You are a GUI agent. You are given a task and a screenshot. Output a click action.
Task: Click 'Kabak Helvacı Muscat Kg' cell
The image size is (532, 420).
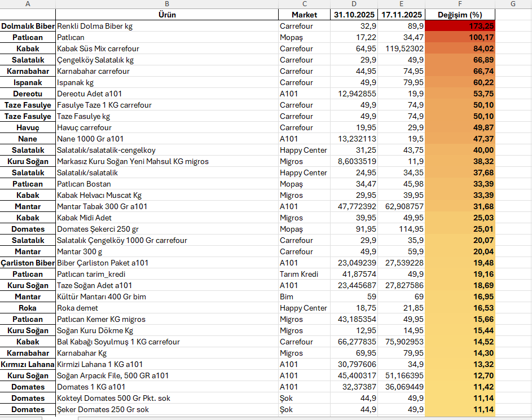[x=167, y=195]
